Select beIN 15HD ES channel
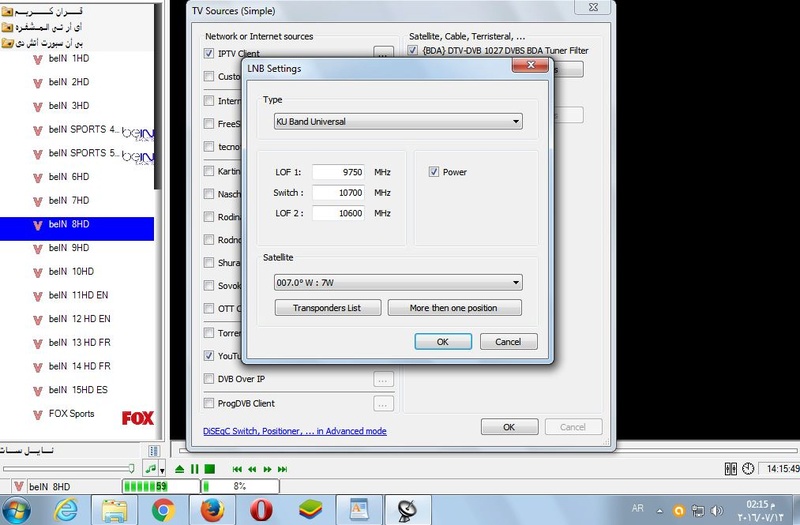 pos(78,390)
